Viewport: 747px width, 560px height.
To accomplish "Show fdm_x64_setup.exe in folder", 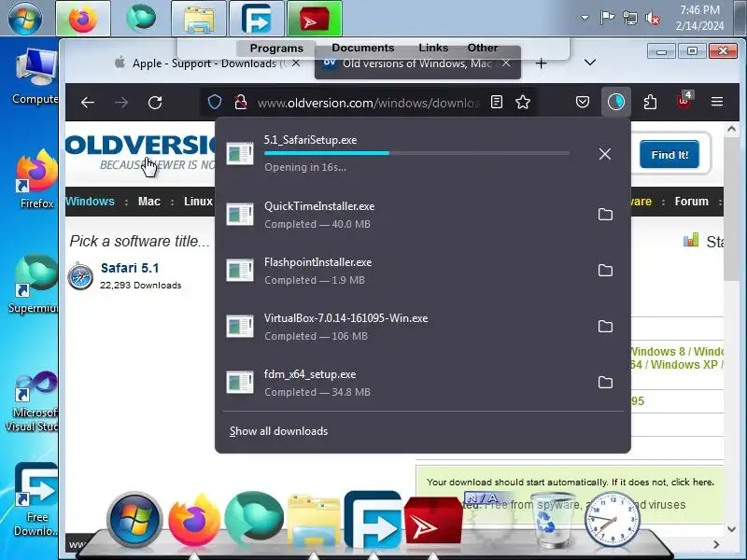I will pos(605,383).
